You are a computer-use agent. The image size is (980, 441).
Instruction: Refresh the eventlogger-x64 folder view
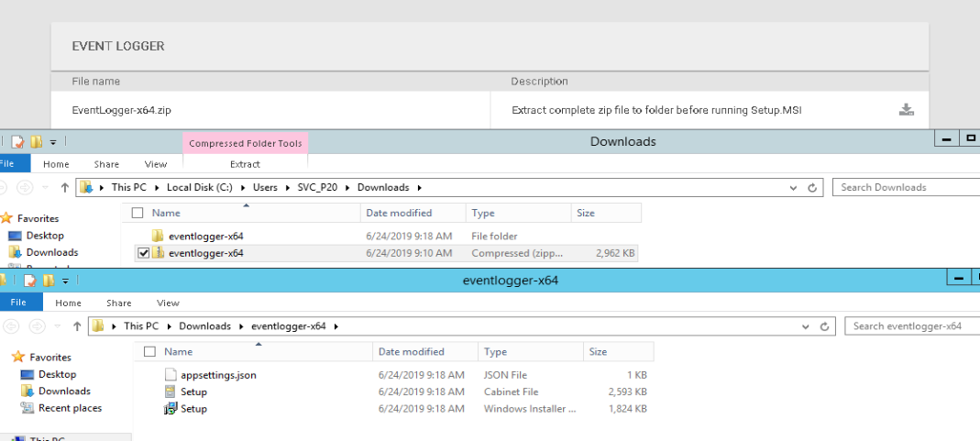pyautogui.click(x=824, y=326)
